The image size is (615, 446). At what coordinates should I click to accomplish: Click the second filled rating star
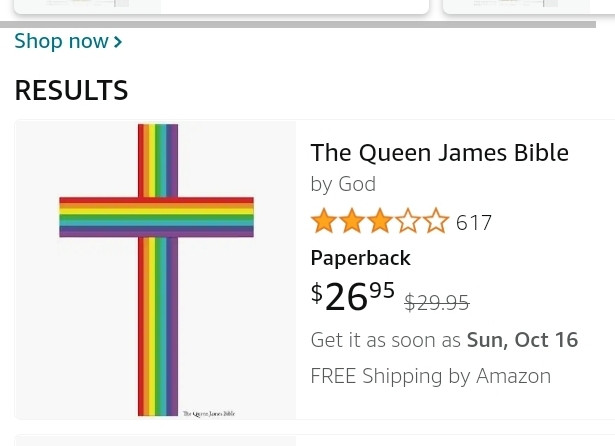pos(351,221)
